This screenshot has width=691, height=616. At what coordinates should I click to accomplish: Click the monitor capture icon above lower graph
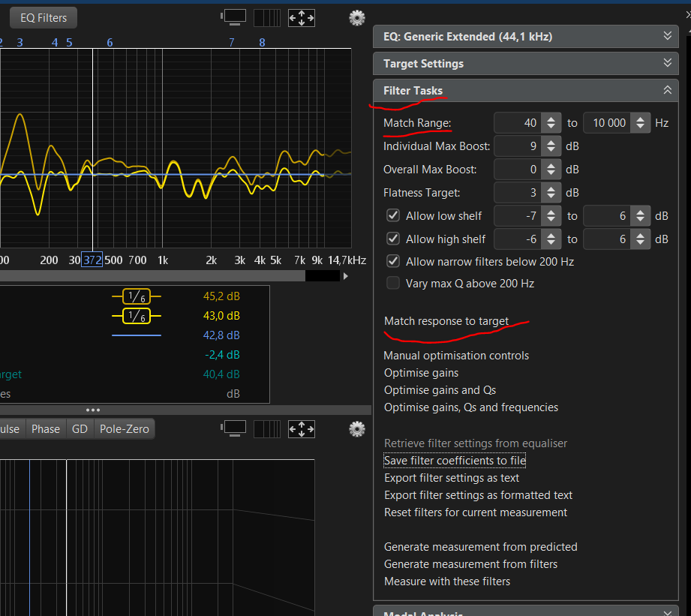(x=234, y=428)
